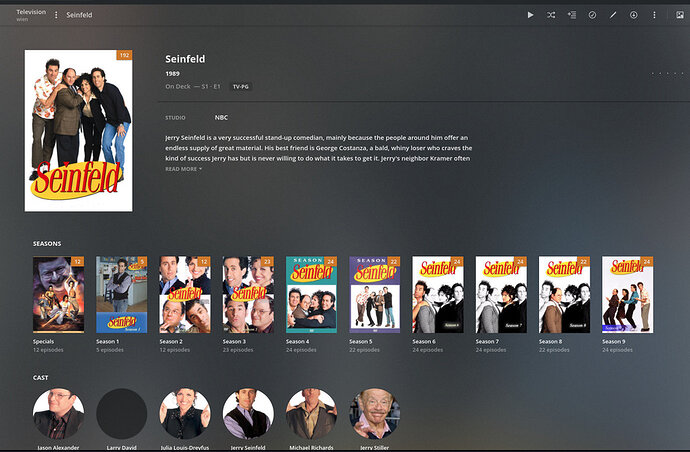Click the Seinfeld main poster
This screenshot has width=690, height=452.
(78, 131)
